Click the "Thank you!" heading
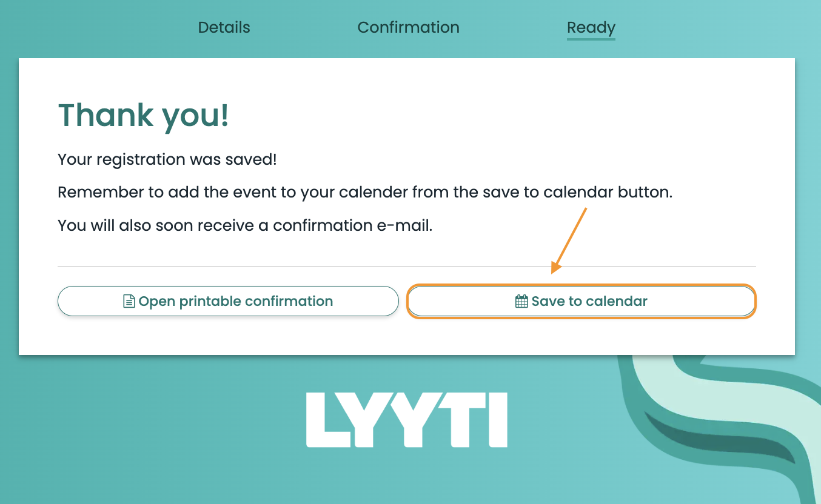The width and height of the screenshot is (821, 504). [x=143, y=115]
